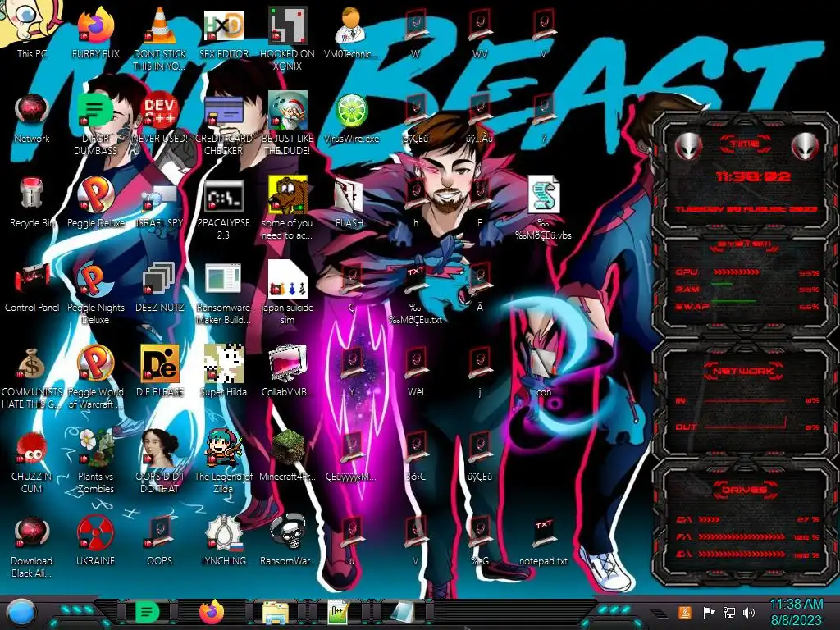
Task: Expand the hidden tray icons arrow
Action: point(659,614)
